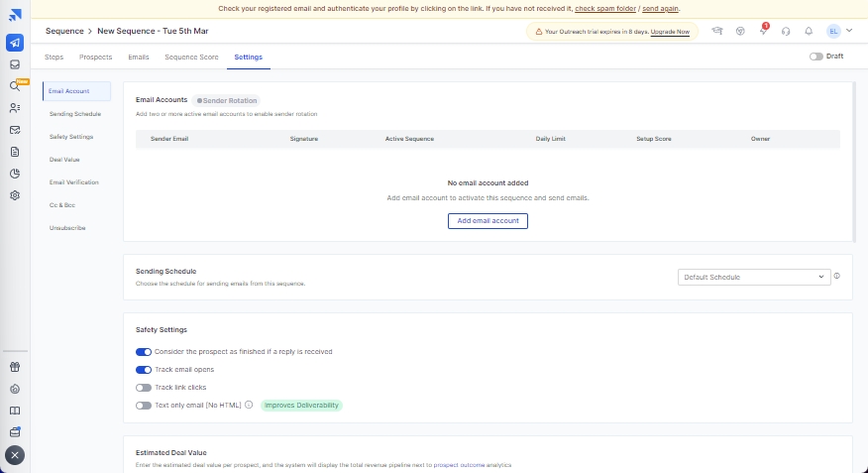Screen dimensions: 868x473
Task: Select Email Verification in settings menu
Action: click(x=74, y=182)
